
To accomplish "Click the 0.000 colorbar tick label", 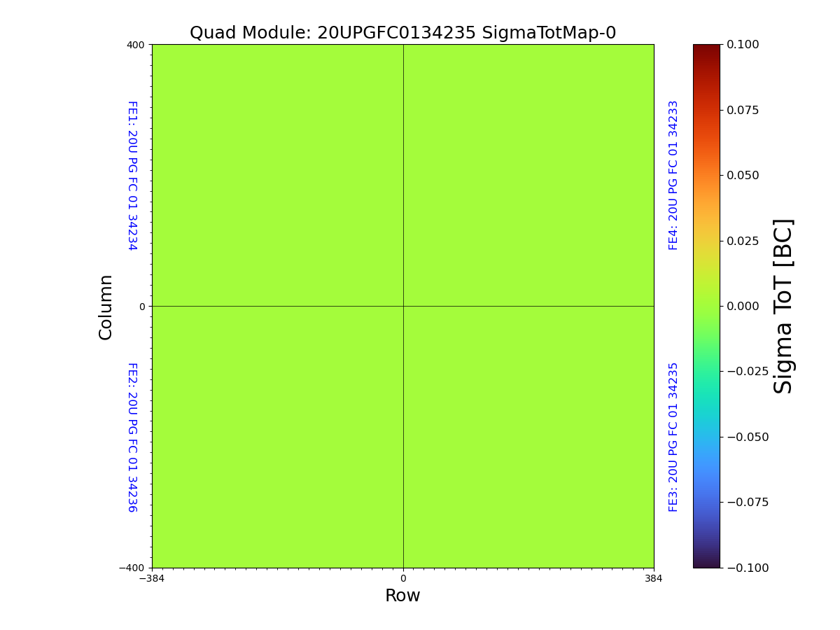I will [743, 306].
